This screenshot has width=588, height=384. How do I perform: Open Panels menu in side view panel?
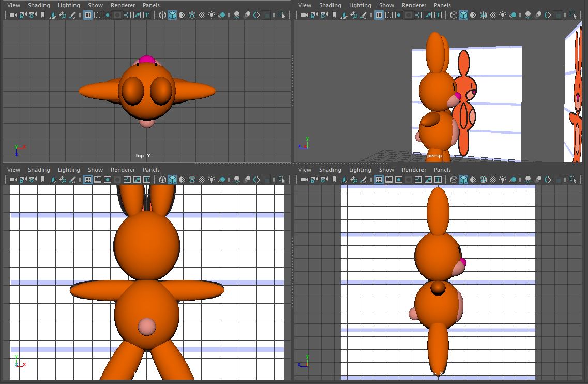coord(442,170)
